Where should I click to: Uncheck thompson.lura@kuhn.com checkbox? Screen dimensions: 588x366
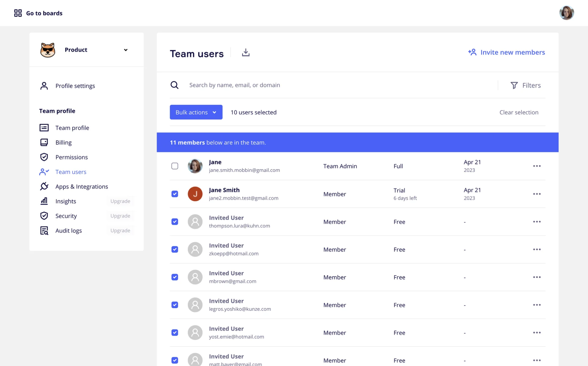(175, 222)
